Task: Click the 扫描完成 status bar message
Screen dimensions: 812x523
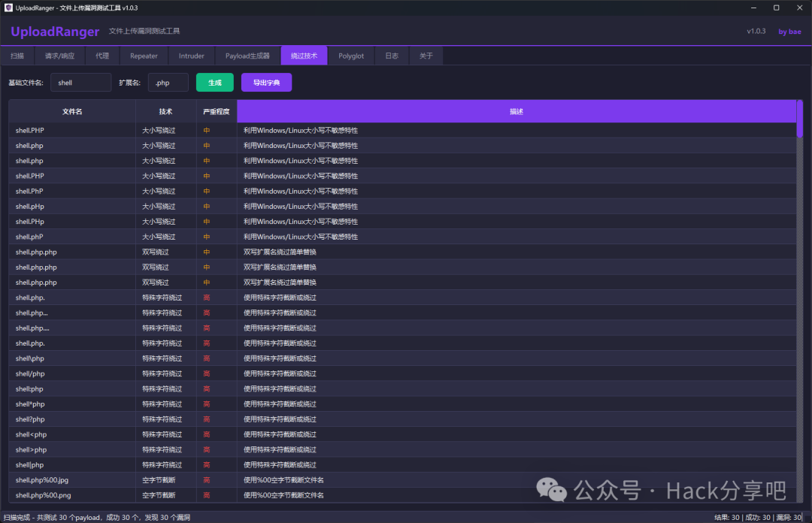Action: coord(97,517)
